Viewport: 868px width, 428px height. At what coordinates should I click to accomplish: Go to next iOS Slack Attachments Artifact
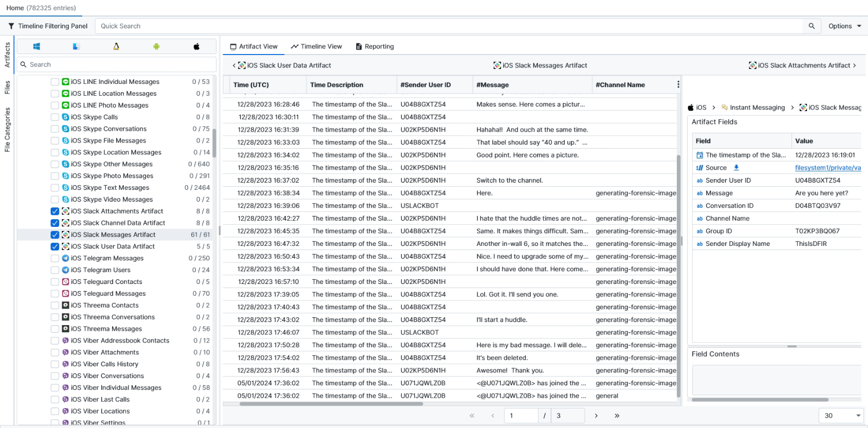[803, 65]
